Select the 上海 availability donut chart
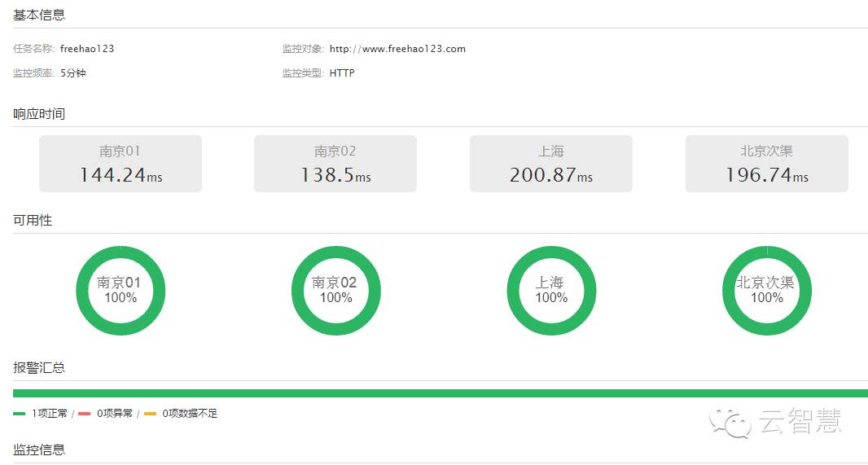This screenshot has height=465, width=868. coord(551,291)
